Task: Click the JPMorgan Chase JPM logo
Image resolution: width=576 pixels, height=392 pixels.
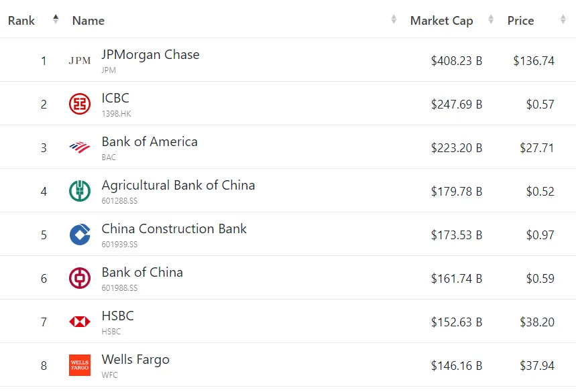Action: click(x=80, y=60)
